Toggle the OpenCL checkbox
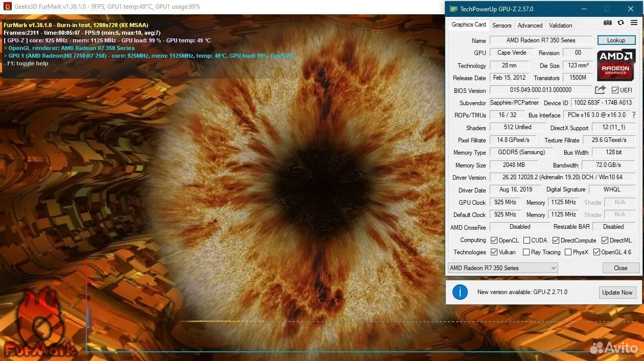Screen dimensions: 644x361 pyautogui.click(x=494, y=240)
